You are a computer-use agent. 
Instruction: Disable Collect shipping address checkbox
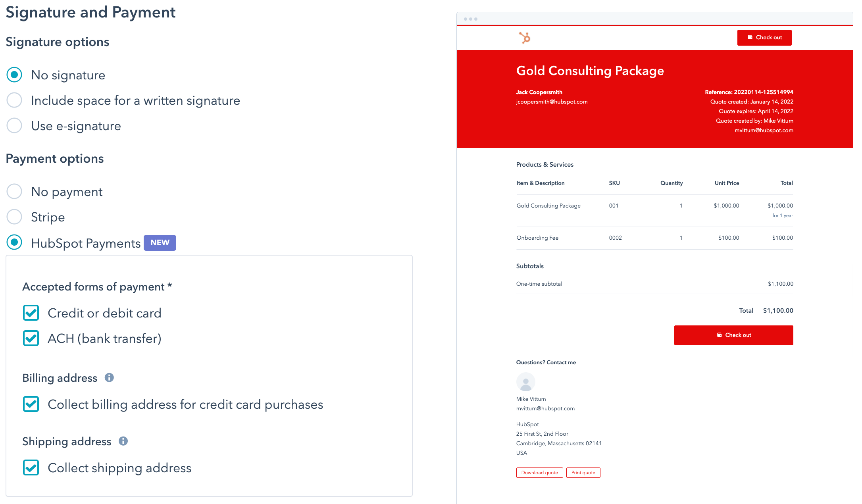tap(31, 468)
